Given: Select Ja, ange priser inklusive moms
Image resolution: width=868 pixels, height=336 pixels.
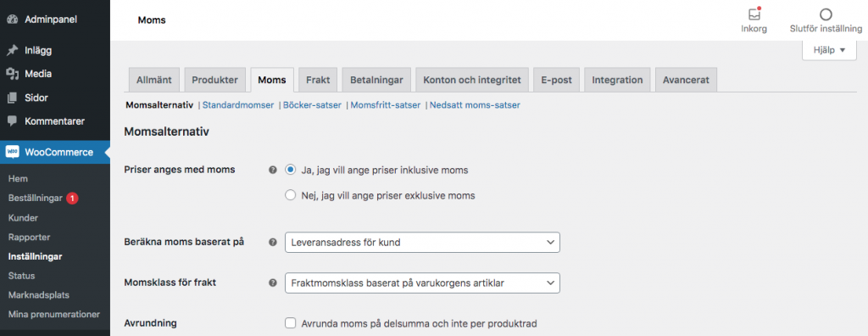Looking at the screenshot, I should (x=290, y=171).
